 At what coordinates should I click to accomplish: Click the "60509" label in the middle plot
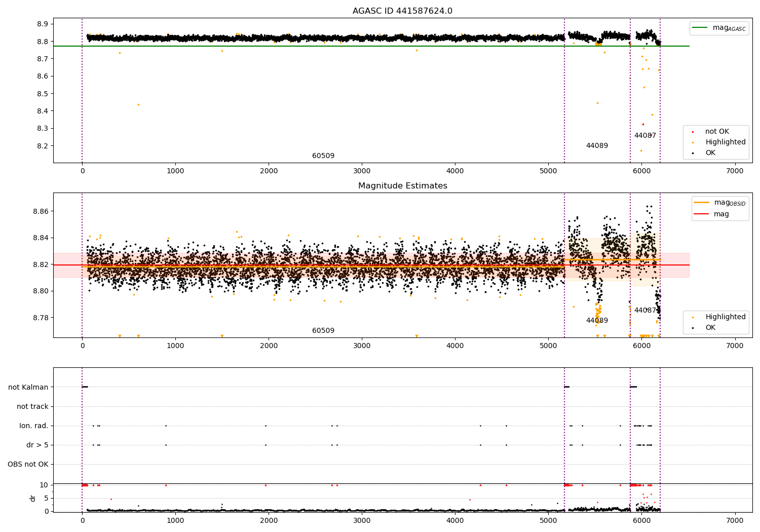(323, 330)
